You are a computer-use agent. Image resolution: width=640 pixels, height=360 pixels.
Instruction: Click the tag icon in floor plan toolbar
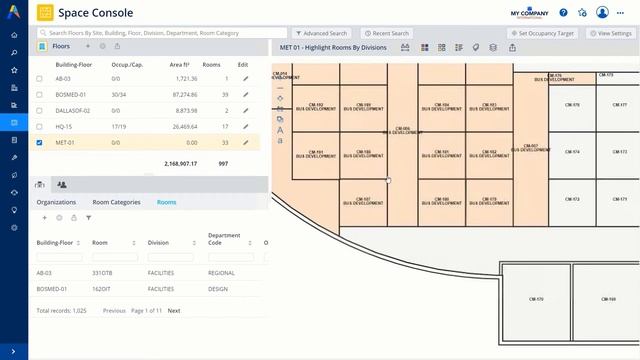coord(476,48)
